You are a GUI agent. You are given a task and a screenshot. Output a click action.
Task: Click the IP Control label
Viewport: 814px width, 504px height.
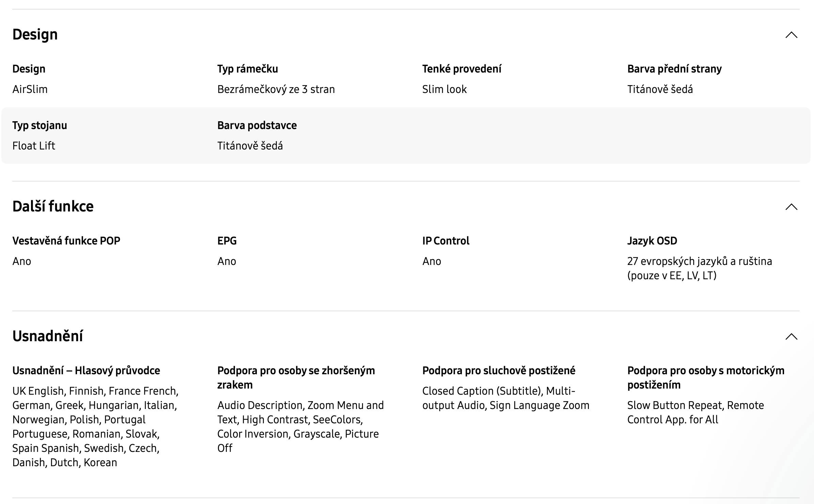pyautogui.click(x=446, y=241)
